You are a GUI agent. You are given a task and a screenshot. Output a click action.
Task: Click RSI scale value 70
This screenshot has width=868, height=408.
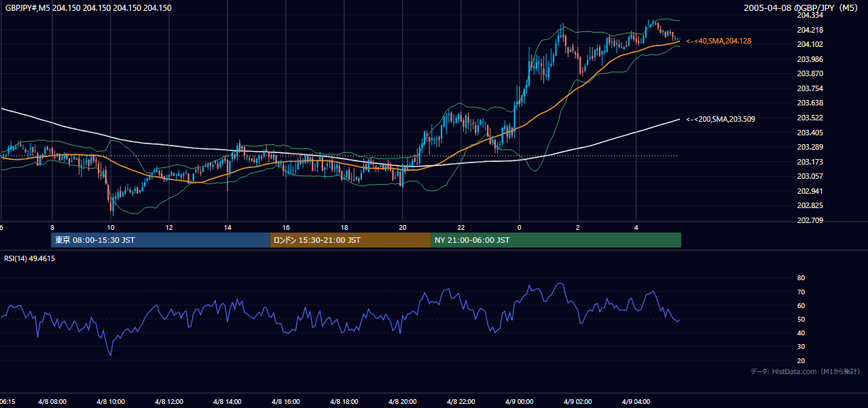click(801, 292)
